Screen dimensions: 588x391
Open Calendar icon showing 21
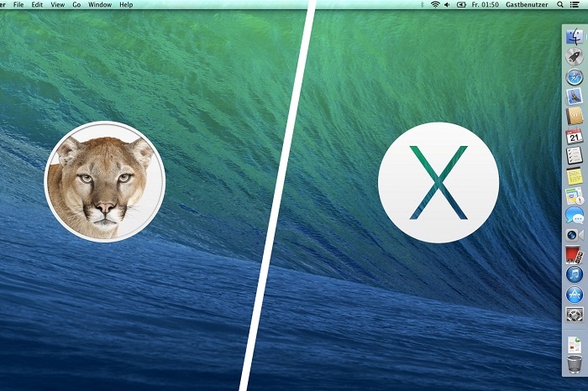(575, 136)
